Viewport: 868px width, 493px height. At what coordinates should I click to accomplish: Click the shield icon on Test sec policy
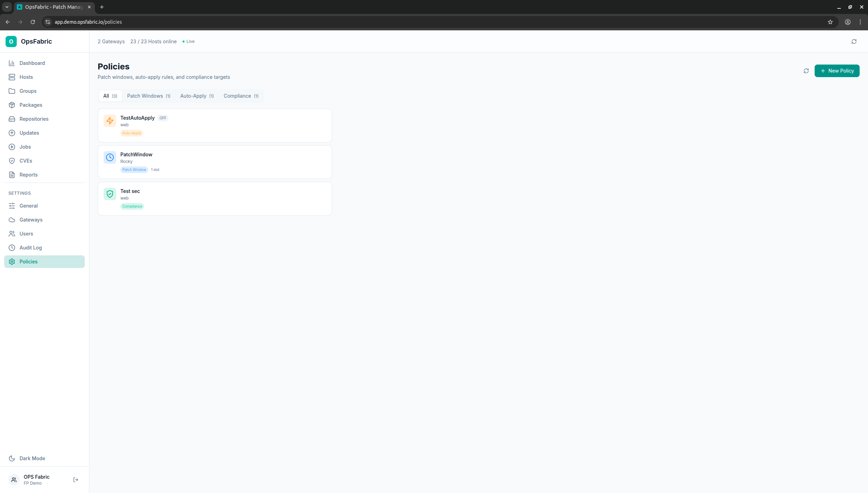coord(110,194)
